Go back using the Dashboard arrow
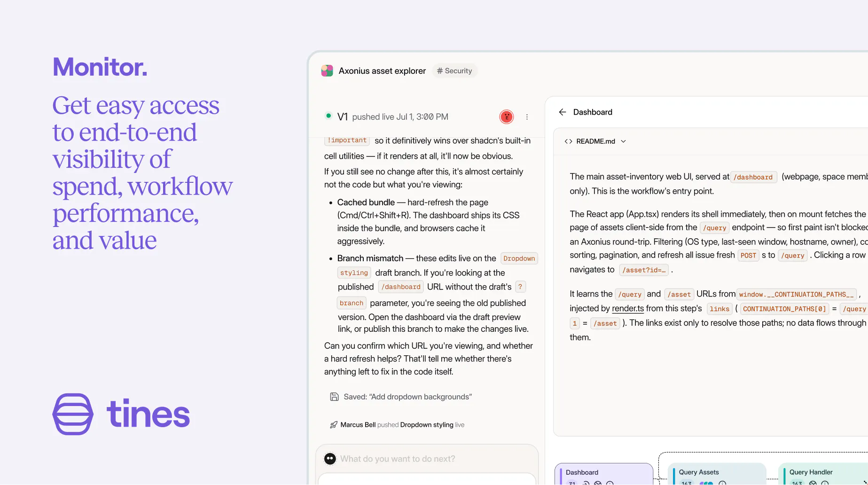868x485 pixels. point(563,112)
